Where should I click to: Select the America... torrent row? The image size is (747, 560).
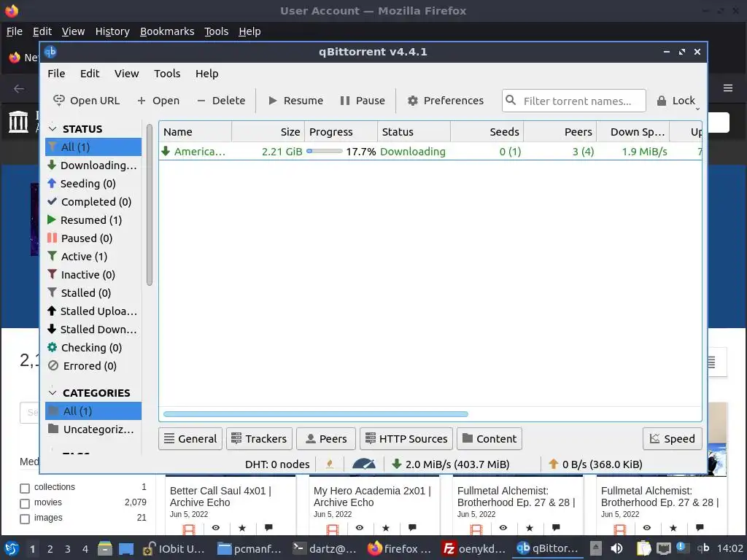coord(430,152)
